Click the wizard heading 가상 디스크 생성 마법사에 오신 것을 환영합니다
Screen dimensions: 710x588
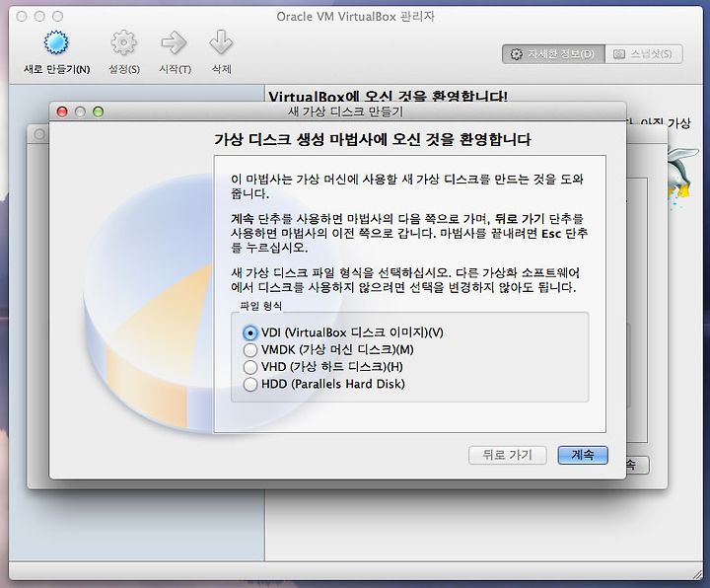372,139
